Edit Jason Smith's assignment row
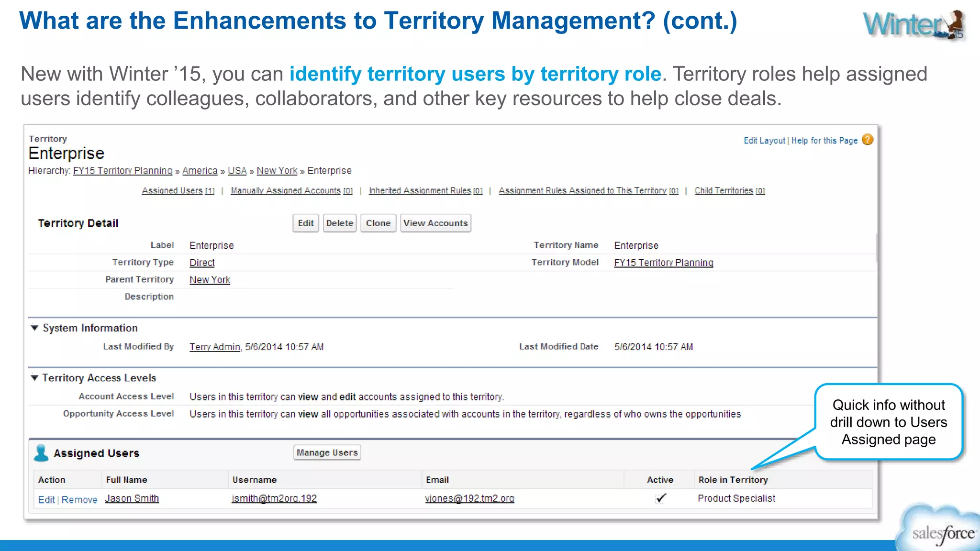The image size is (980, 551). click(46, 500)
